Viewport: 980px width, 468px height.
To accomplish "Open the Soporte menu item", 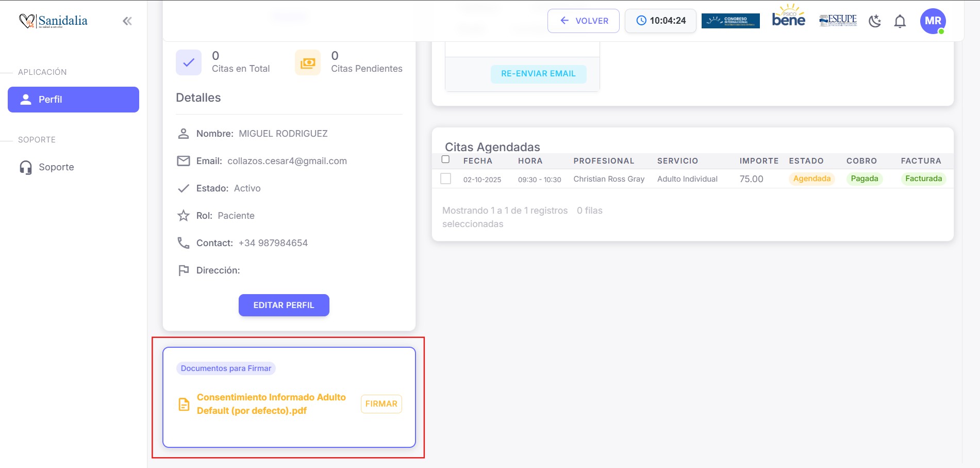I will click(56, 167).
